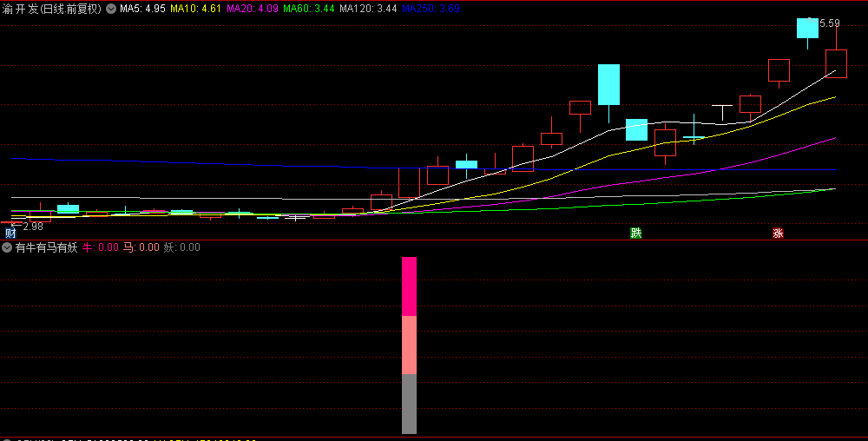Screen dimensions: 868x441
Task: Click the 妖: 0.00 indicator value
Action: (182, 248)
